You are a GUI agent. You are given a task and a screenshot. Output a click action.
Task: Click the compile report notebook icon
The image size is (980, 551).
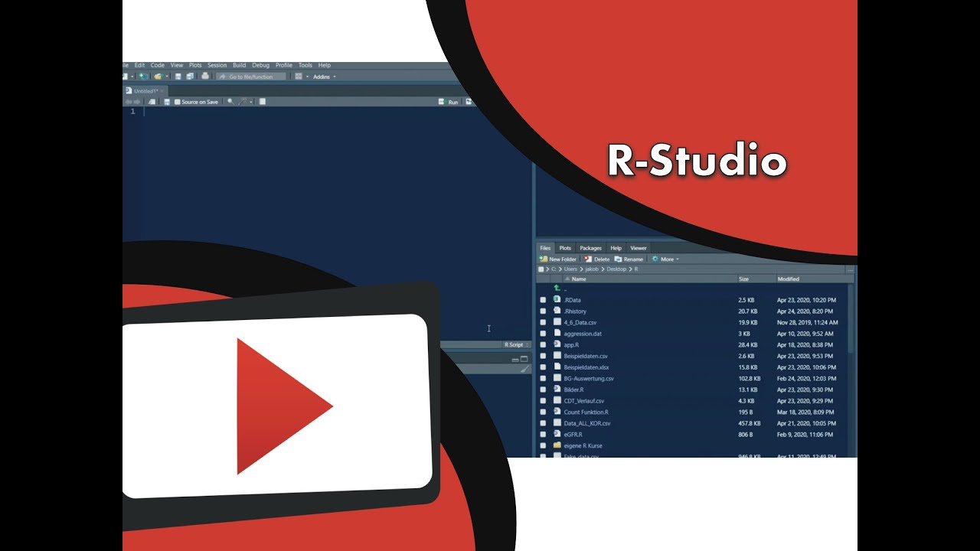263,102
